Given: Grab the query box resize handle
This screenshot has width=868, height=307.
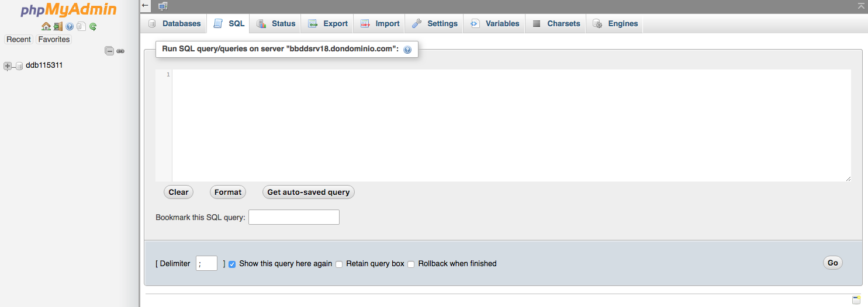Looking at the screenshot, I should [848, 178].
